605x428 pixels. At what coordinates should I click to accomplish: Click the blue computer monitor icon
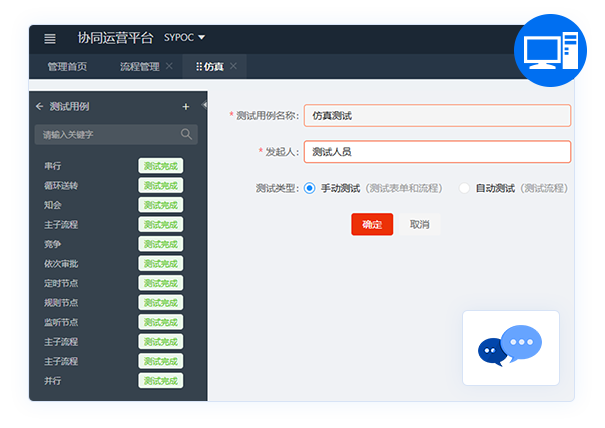[551, 51]
